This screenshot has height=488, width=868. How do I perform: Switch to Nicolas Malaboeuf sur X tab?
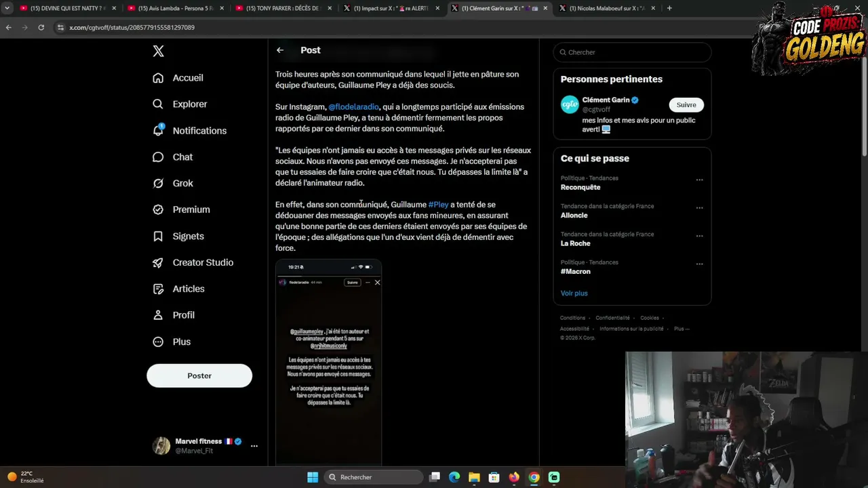click(x=608, y=8)
